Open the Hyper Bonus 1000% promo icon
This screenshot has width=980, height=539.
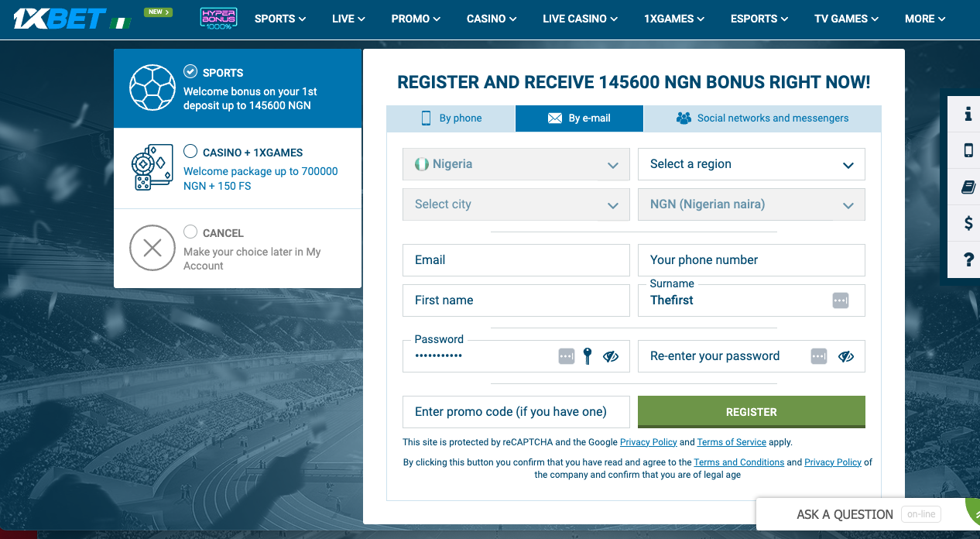(218, 19)
